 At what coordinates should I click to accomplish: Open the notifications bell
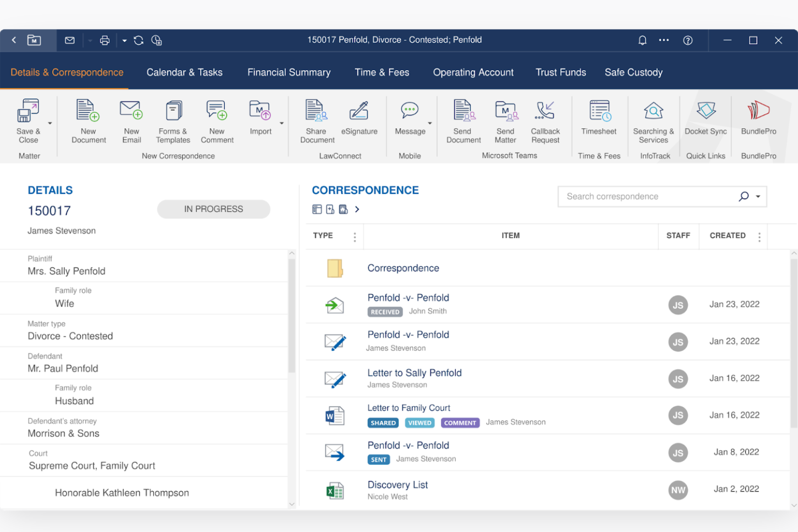point(642,40)
